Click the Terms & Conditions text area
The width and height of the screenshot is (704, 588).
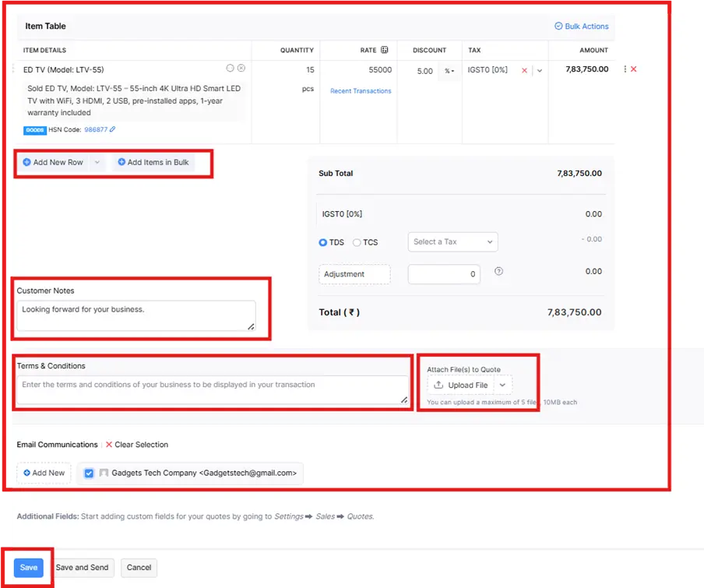(x=213, y=389)
